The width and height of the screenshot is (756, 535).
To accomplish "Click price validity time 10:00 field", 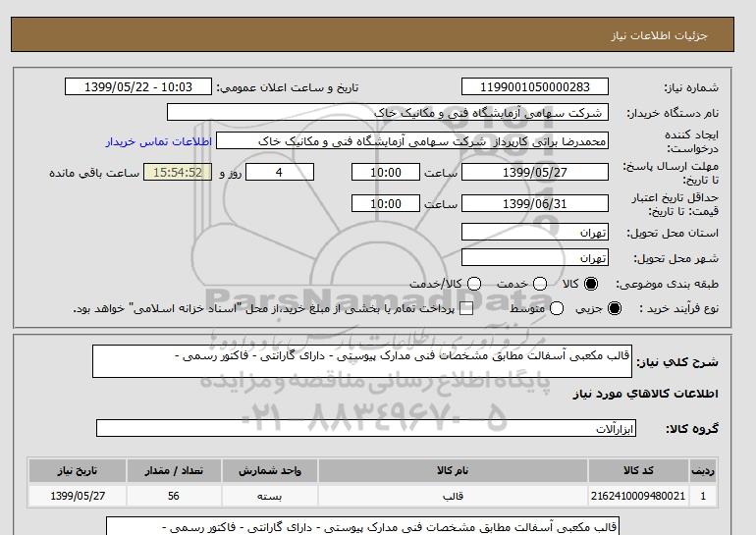I will click(386, 203).
